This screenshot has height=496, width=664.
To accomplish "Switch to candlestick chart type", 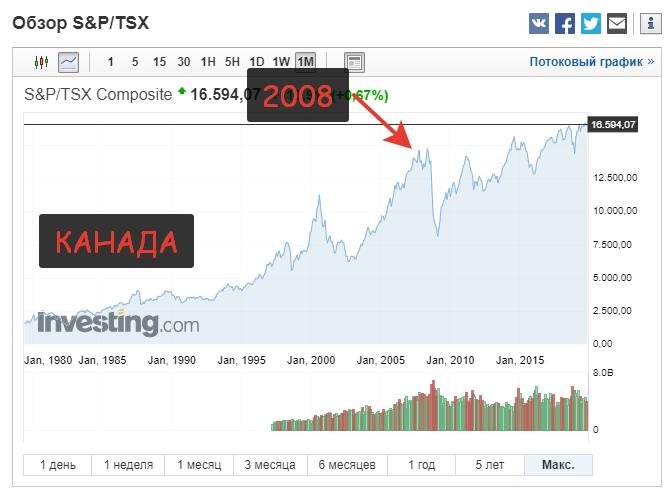I will pos(41,62).
